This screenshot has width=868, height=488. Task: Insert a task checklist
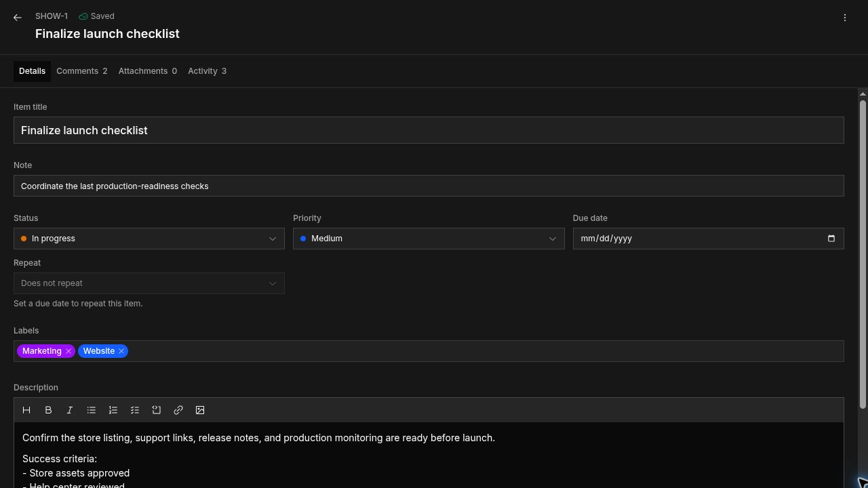coord(135,410)
